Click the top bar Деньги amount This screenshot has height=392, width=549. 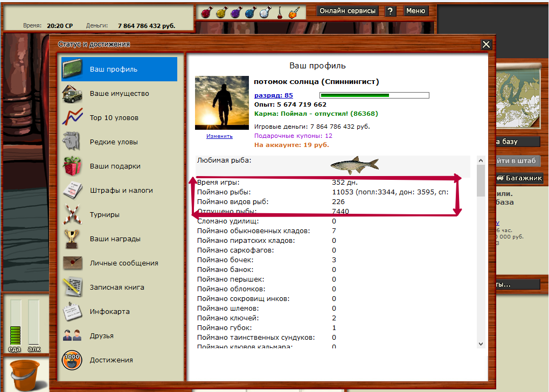[x=147, y=26]
